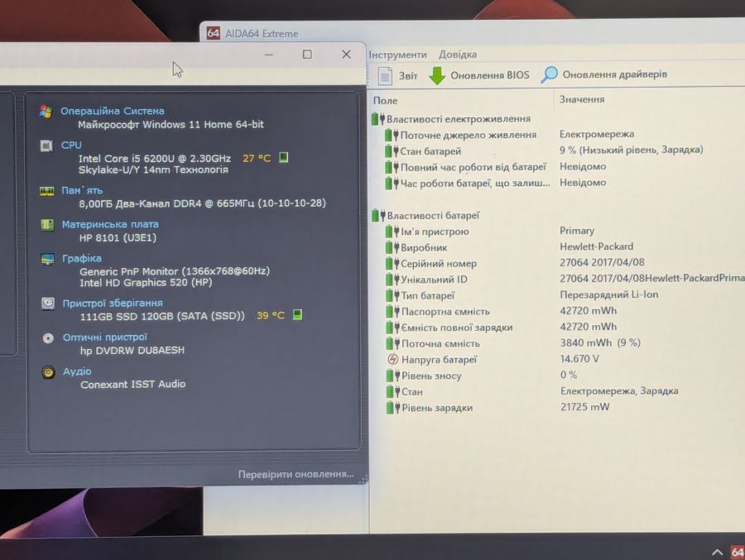Click the Звіт document page icon
Viewport: 745px width, 560px height.
click(x=385, y=75)
